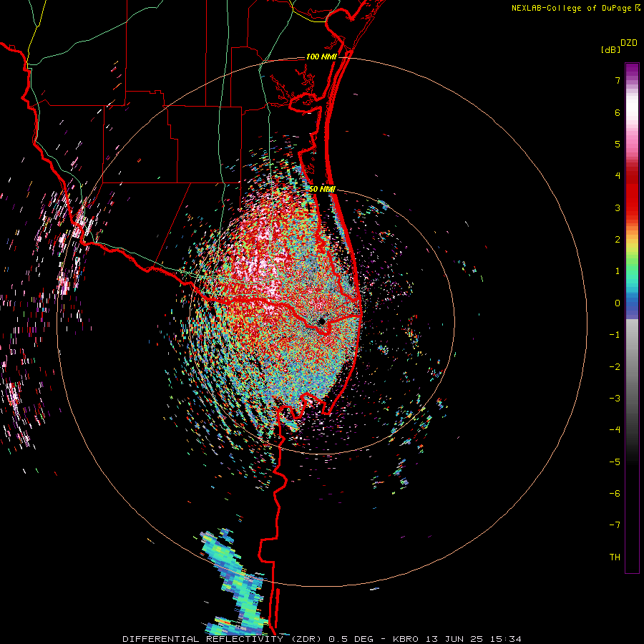Click the NEXLAB-College of DuPage watermark text
Screen dimensions: 644x644
pyautogui.click(x=571, y=8)
